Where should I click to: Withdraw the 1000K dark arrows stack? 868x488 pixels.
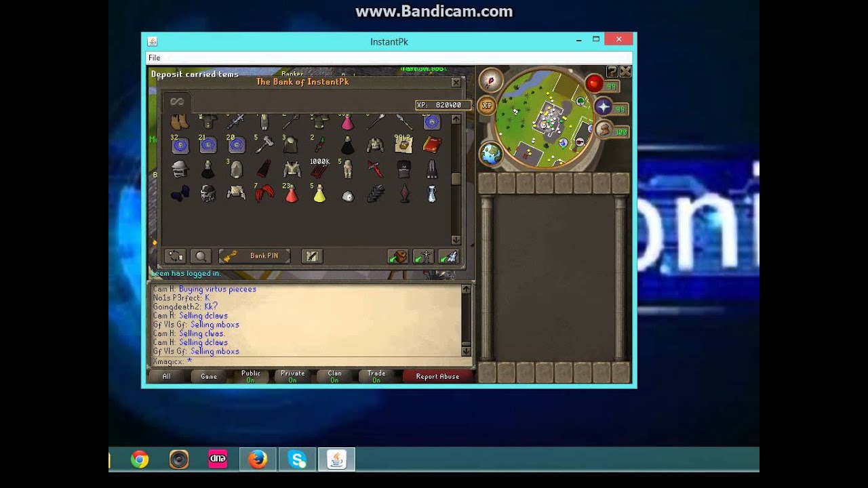pyautogui.click(x=319, y=169)
